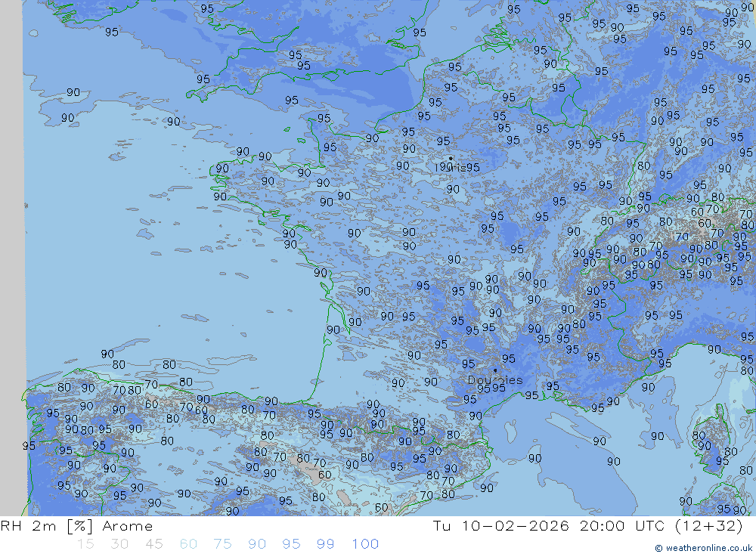Screen dimensions: 756x554
Task: Click the legend value 45
Action: pos(153,544)
